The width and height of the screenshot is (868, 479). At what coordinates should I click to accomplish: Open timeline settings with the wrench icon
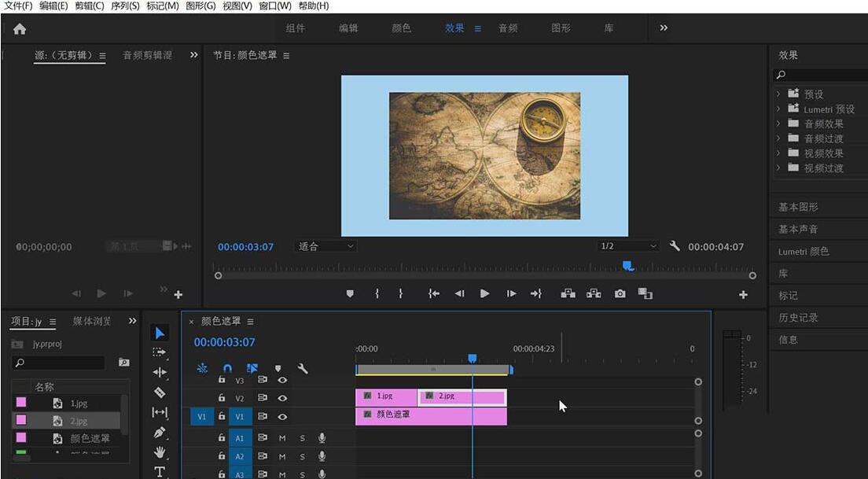coord(302,368)
